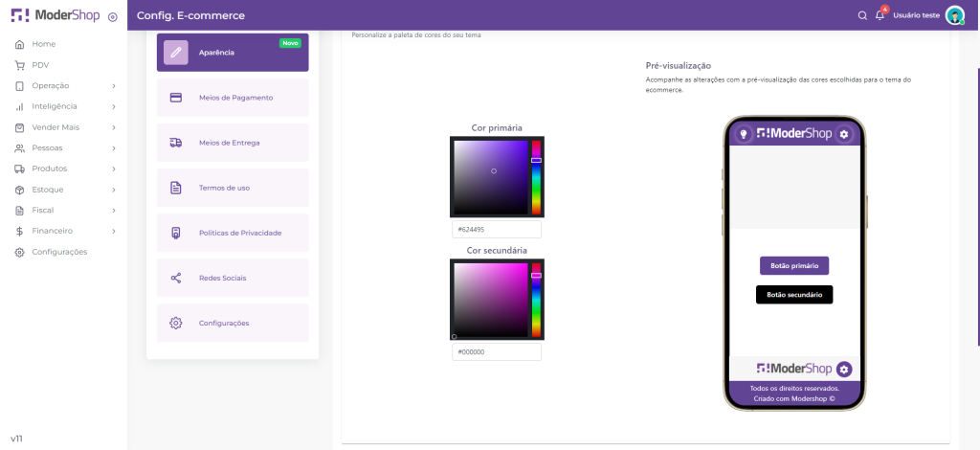
Task: Click the lightbulb icon in phone preview
Action: pos(743,134)
